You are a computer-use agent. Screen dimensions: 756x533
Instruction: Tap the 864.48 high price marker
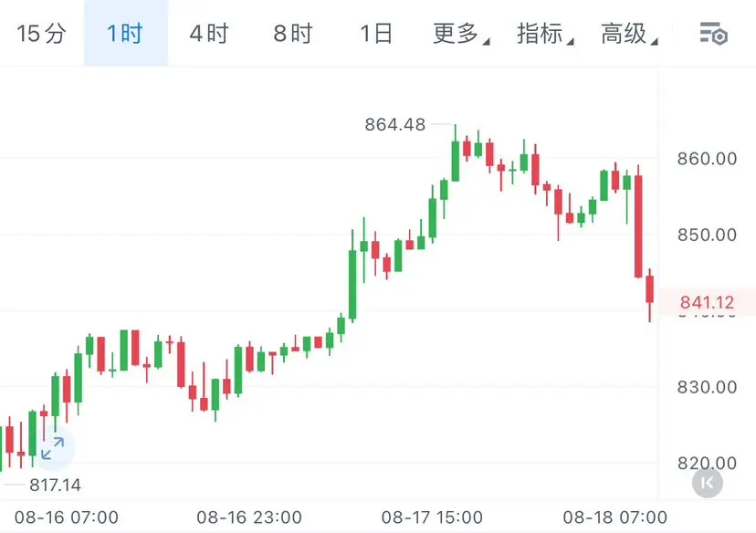pos(394,124)
